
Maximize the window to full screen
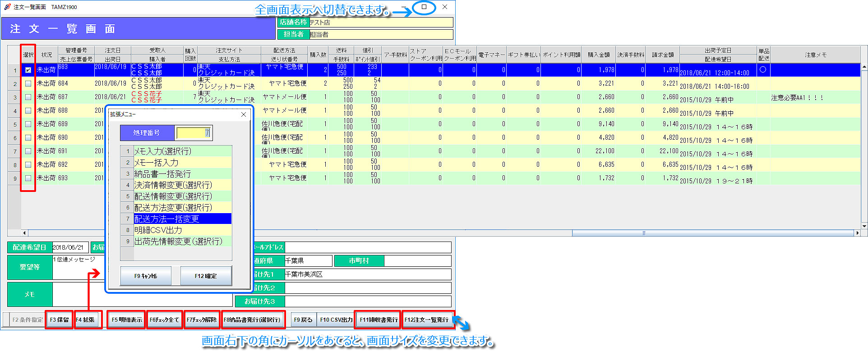[424, 7]
